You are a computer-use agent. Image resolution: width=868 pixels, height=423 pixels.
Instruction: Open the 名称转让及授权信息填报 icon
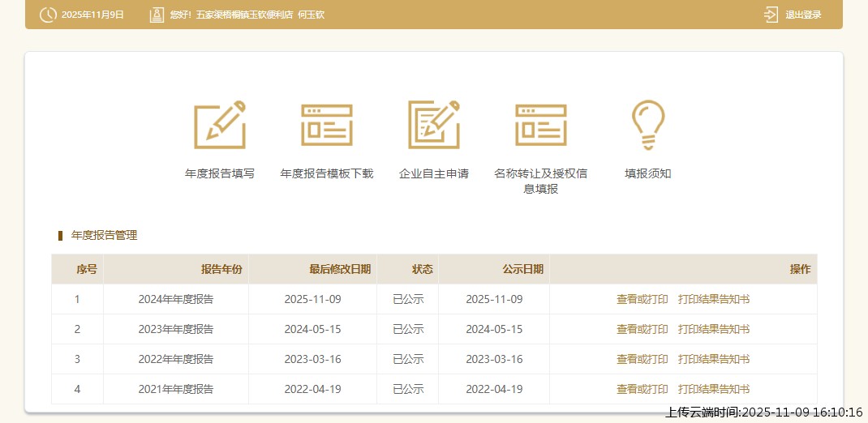coord(541,125)
